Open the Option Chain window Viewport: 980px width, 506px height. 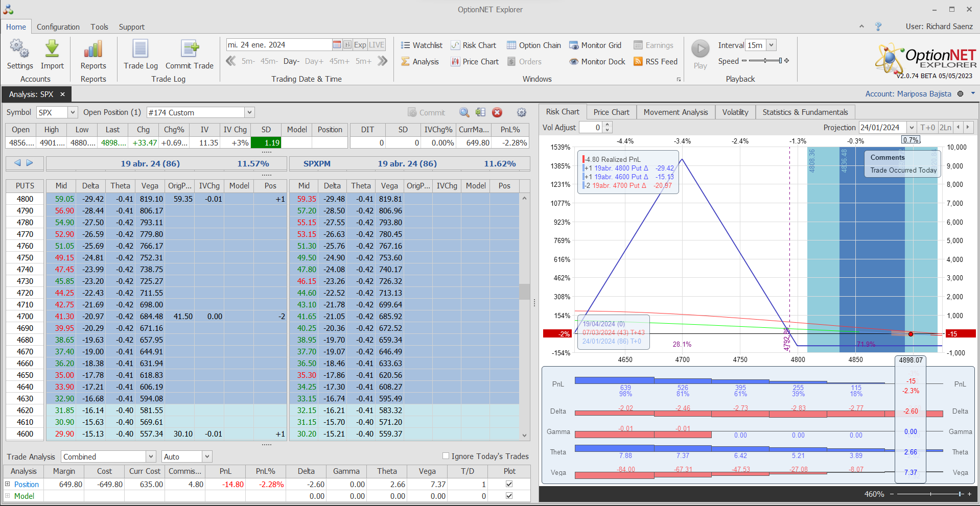(x=534, y=45)
